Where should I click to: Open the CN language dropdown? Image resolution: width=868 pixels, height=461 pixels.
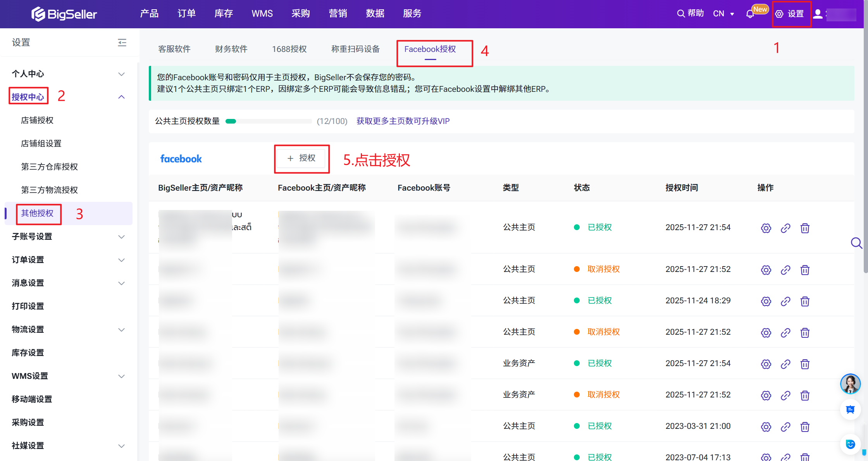pyautogui.click(x=723, y=14)
